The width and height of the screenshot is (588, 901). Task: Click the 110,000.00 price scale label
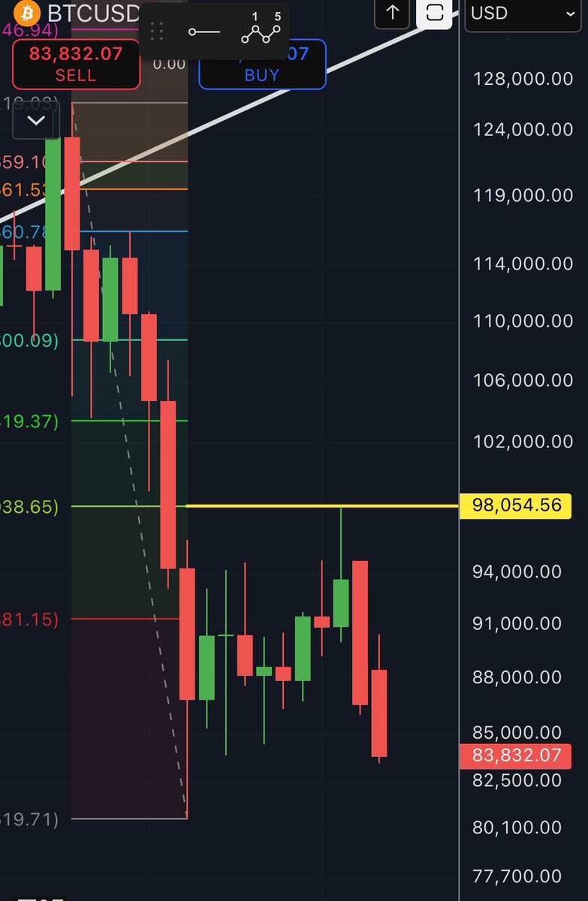[x=523, y=321]
